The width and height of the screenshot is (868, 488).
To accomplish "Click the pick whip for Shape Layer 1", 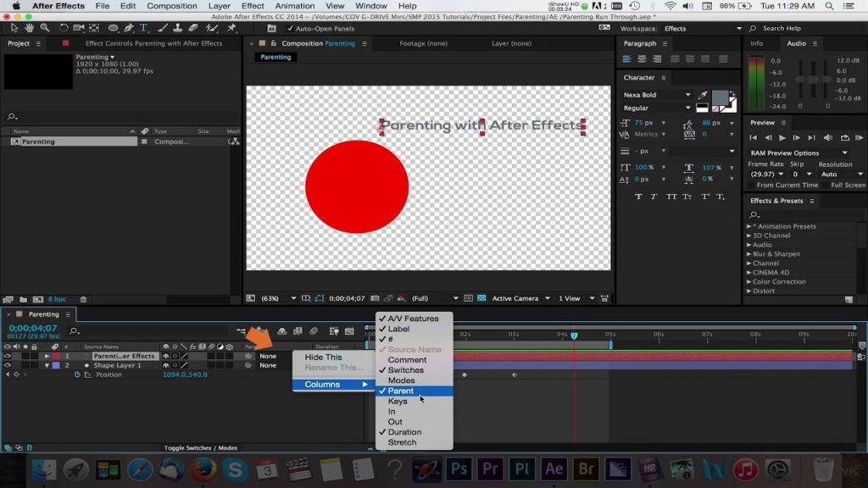I will click(x=248, y=365).
